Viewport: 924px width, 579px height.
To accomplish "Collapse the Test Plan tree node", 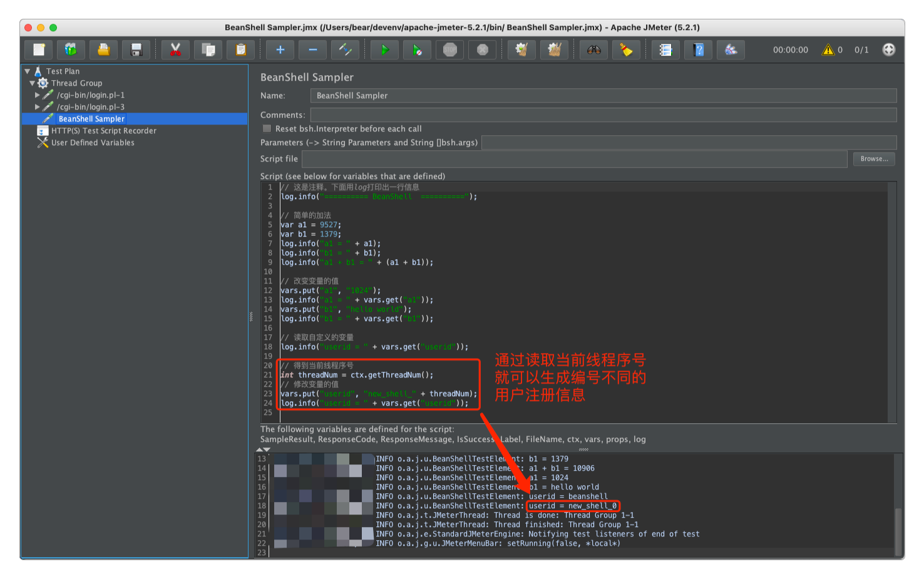I will coord(28,71).
